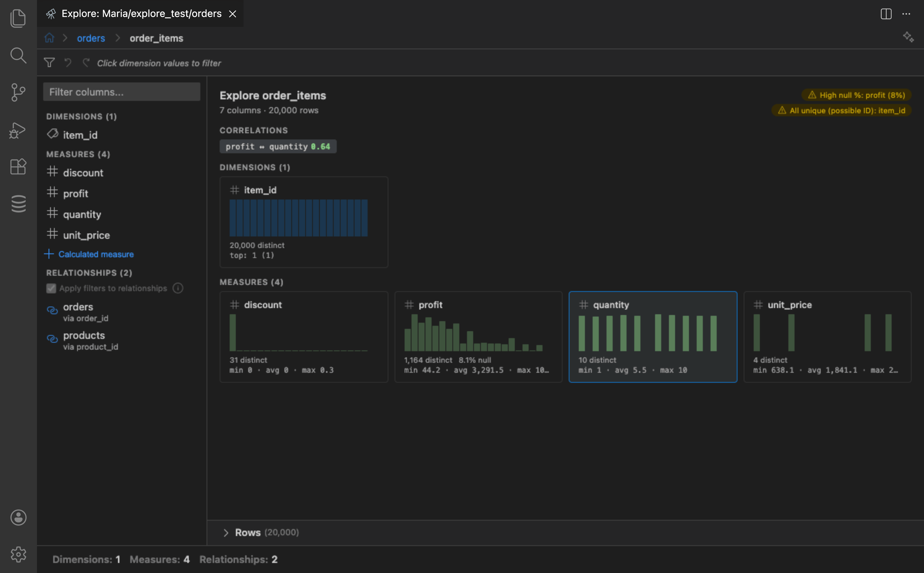Open the Database panel in the activity bar
Image resolution: width=924 pixels, height=573 pixels.
click(18, 203)
